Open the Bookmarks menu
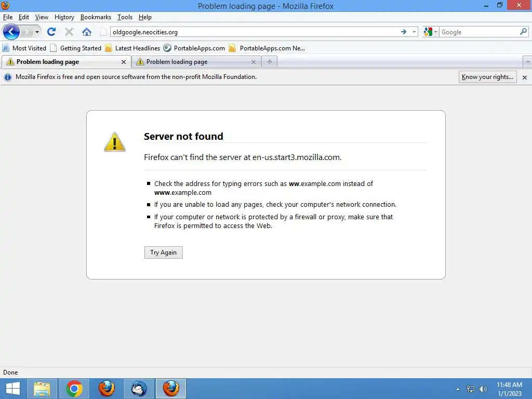The height and width of the screenshot is (399, 532). (96, 17)
